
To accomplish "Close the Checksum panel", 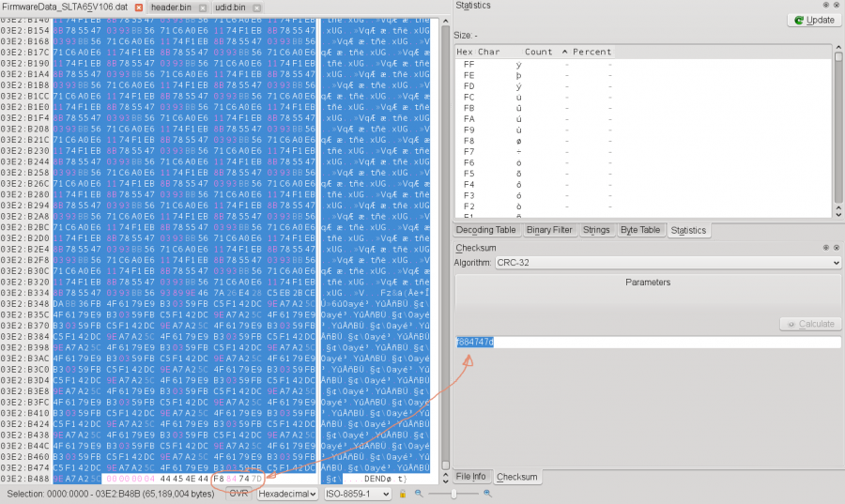I will 837,248.
